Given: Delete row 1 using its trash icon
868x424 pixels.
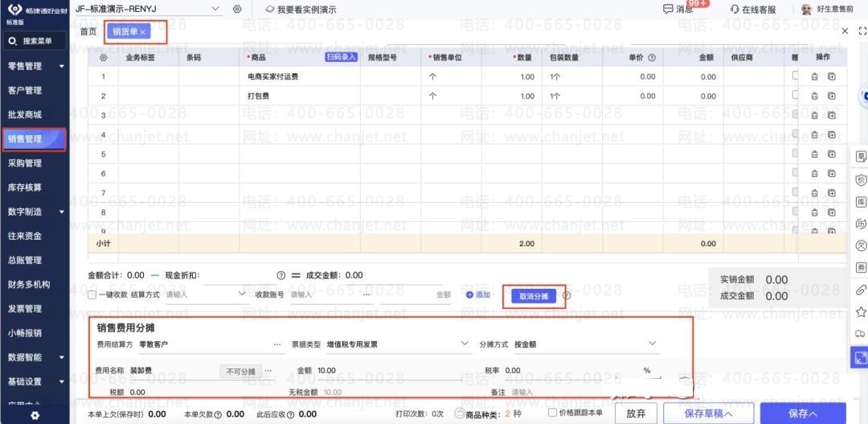Looking at the screenshot, I should click(814, 77).
